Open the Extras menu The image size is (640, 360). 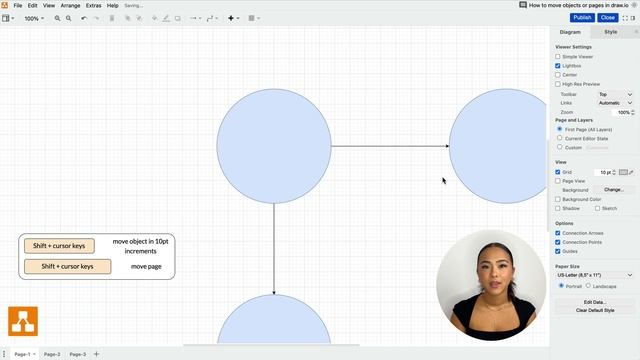click(x=93, y=6)
